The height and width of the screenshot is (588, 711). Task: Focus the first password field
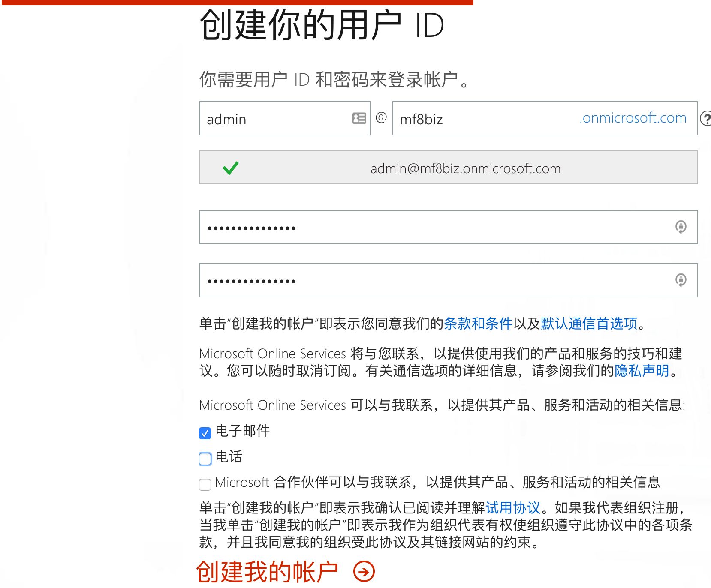coord(448,227)
